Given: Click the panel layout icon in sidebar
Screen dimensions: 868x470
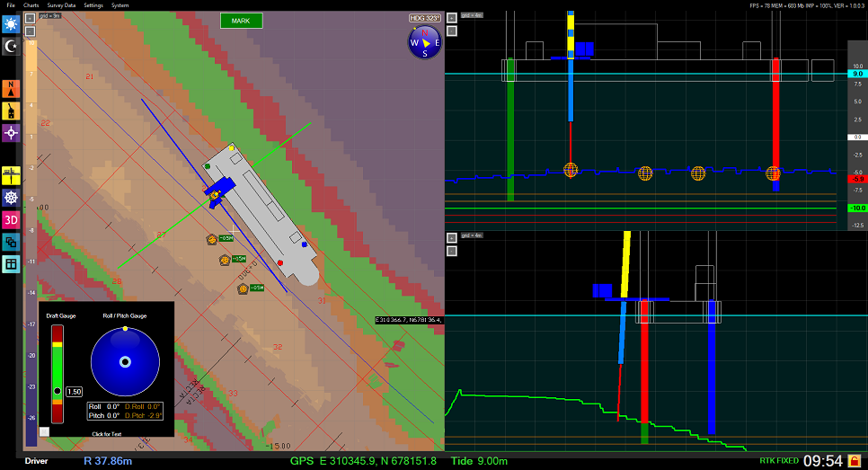Looking at the screenshot, I should pyautogui.click(x=12, y=263).
